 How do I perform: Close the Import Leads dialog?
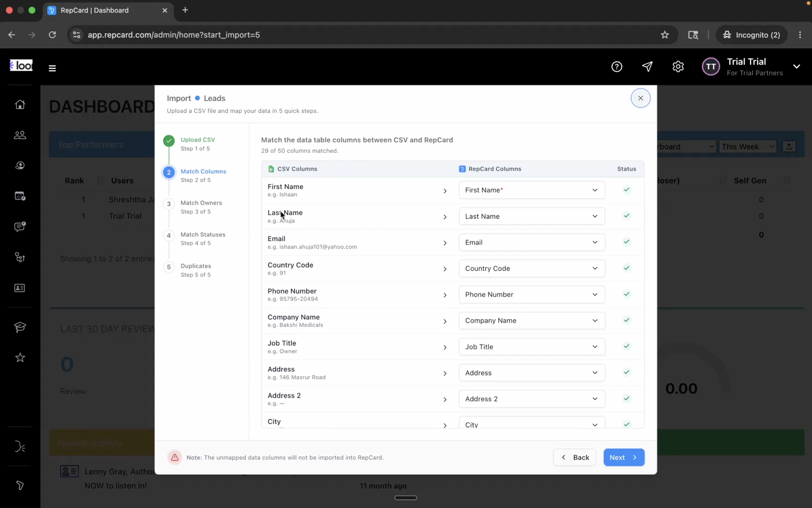[640, 98]
